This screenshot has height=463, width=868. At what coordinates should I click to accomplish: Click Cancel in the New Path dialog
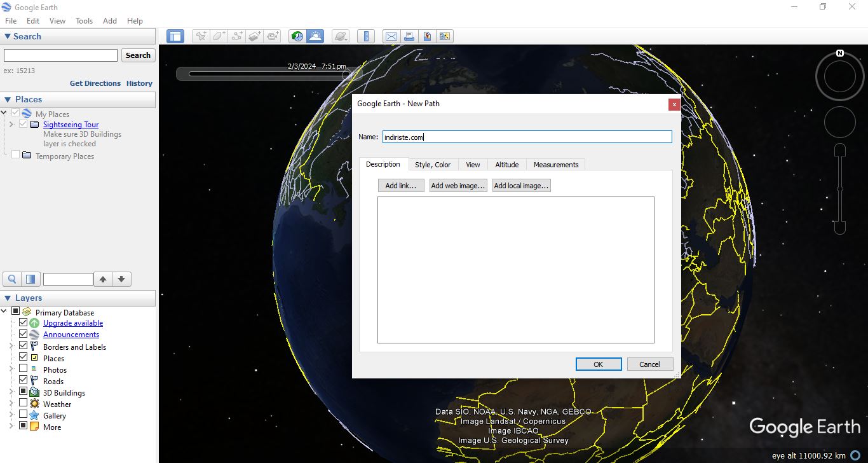point(650,364)
